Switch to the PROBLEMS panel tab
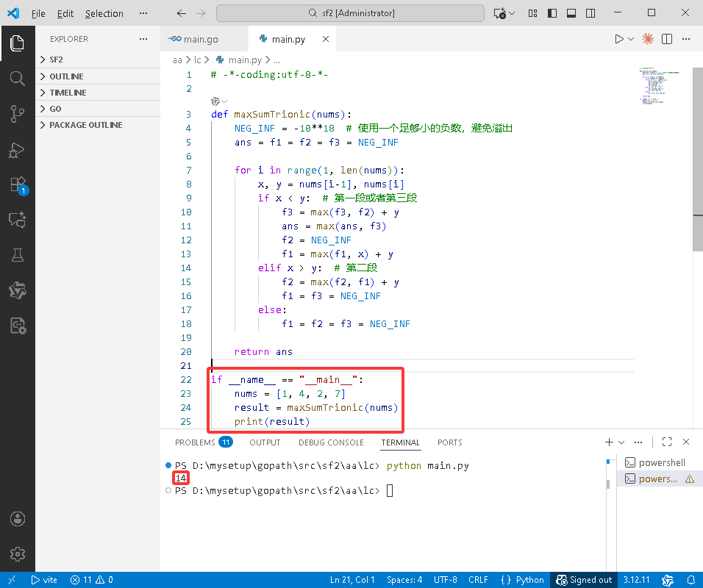Screen dimensions: 703x588 pos(203,442)
